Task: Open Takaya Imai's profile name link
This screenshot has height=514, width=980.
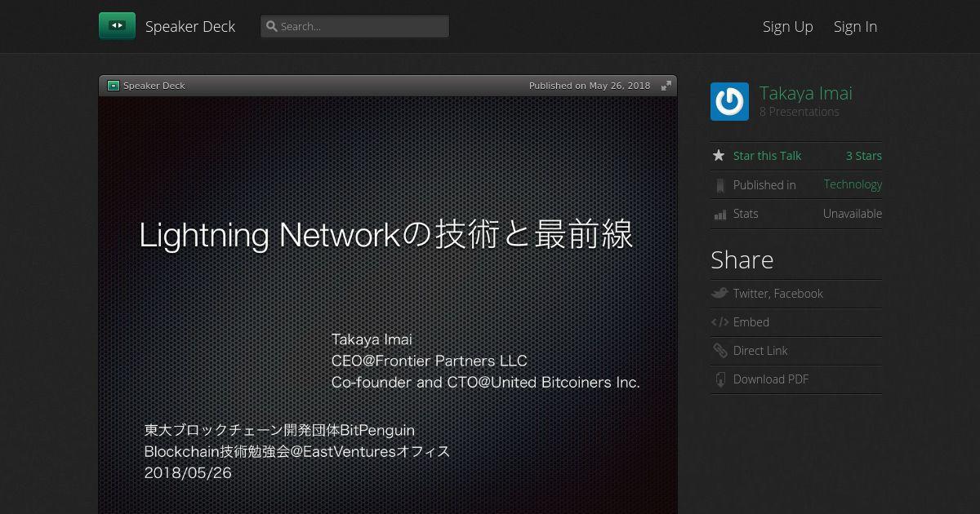Action: click(806, 93)
